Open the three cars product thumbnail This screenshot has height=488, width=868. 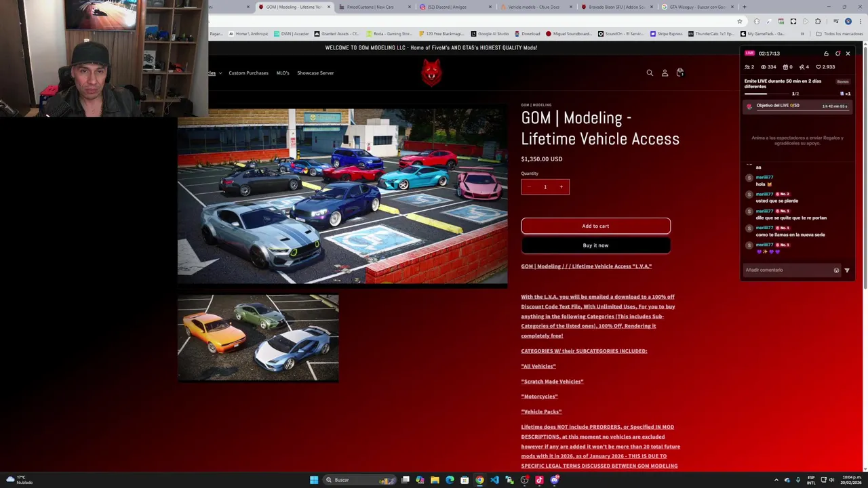258,338
